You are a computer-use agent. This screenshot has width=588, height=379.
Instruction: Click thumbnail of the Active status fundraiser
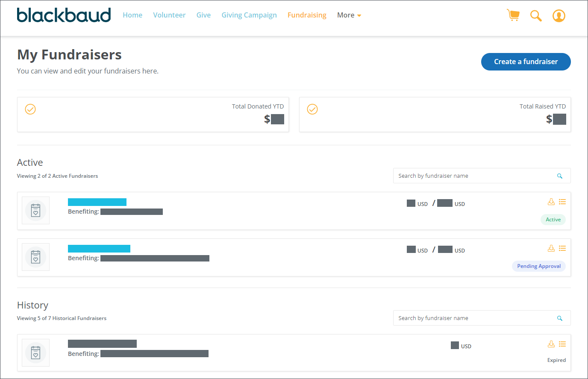tap(36, 211)
